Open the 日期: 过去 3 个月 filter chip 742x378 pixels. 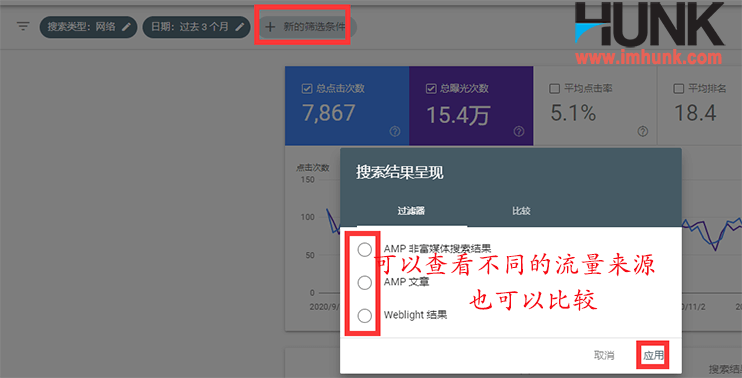[x=196, y=27]
